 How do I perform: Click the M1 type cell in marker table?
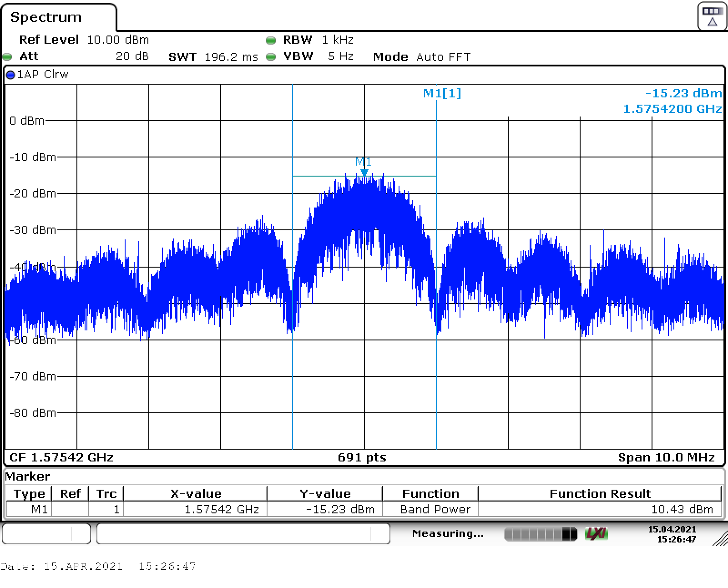(x=39, y=509)
